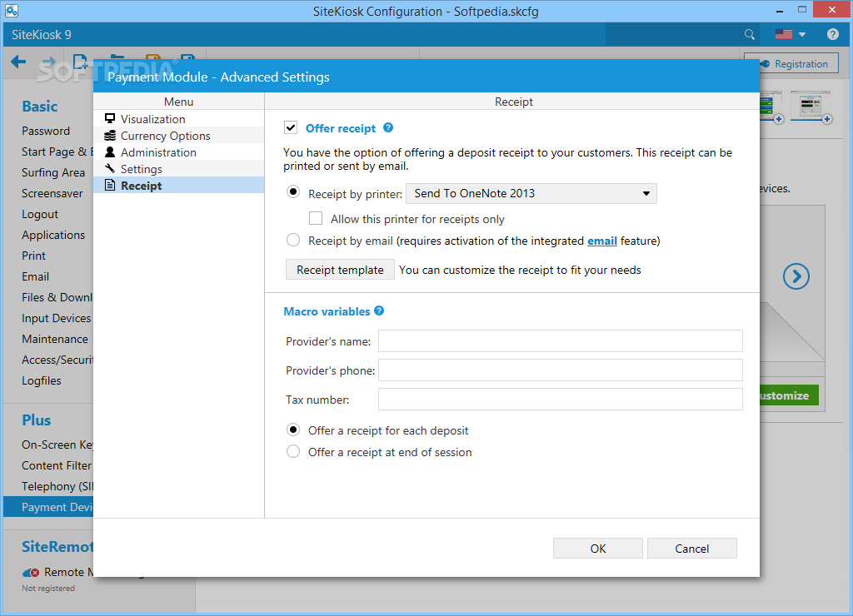Click the Settings wrench icon
The image size is (853, 616).
110,168
